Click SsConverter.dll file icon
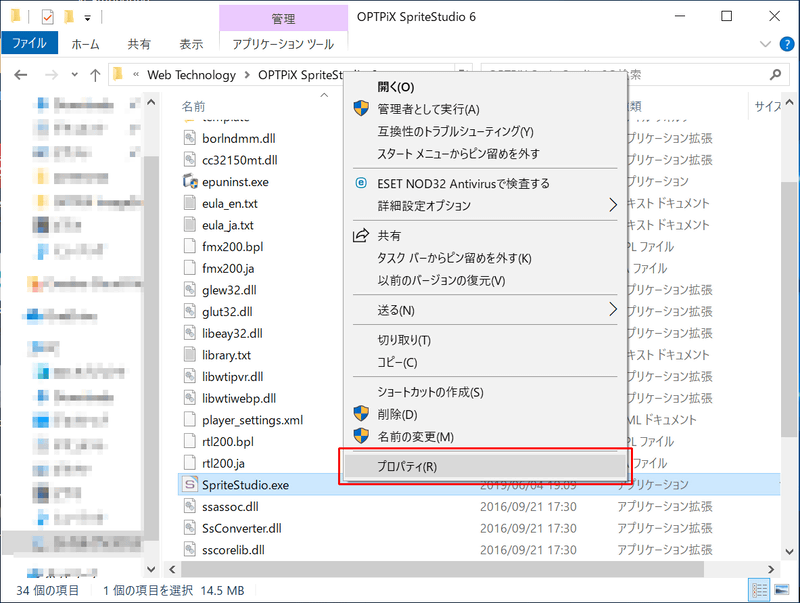 190,527
